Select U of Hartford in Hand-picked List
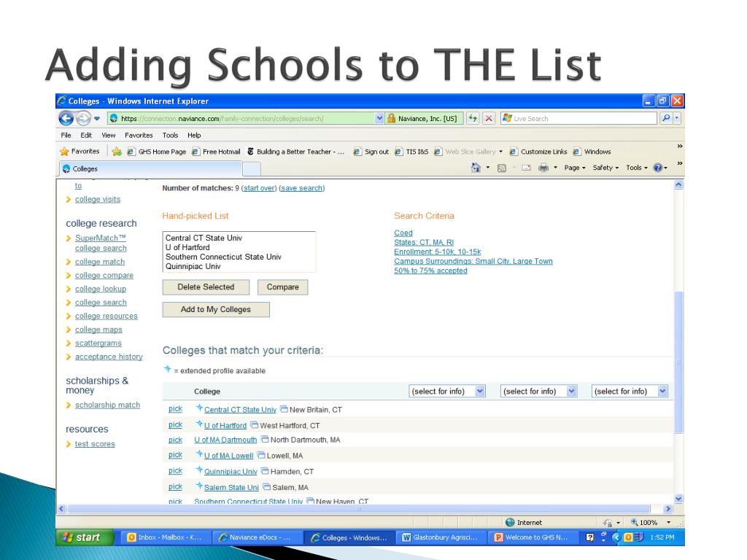The image size is (747, 560). coord(187,247)
